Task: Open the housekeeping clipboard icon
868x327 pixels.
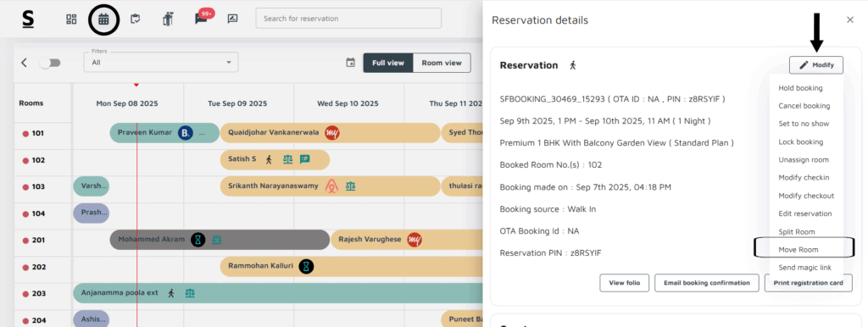Action: tap(135, 19)
